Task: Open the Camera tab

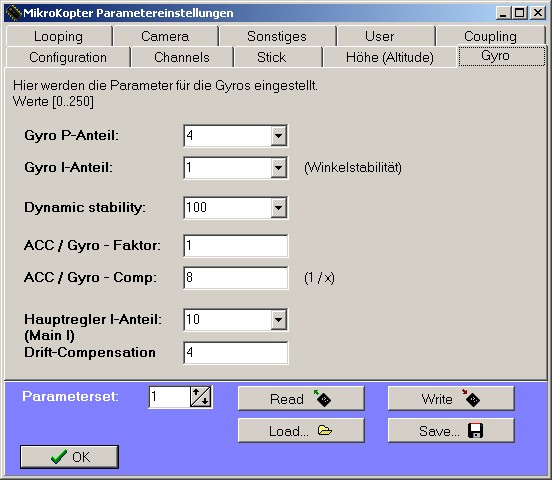Action: point(165,36)
